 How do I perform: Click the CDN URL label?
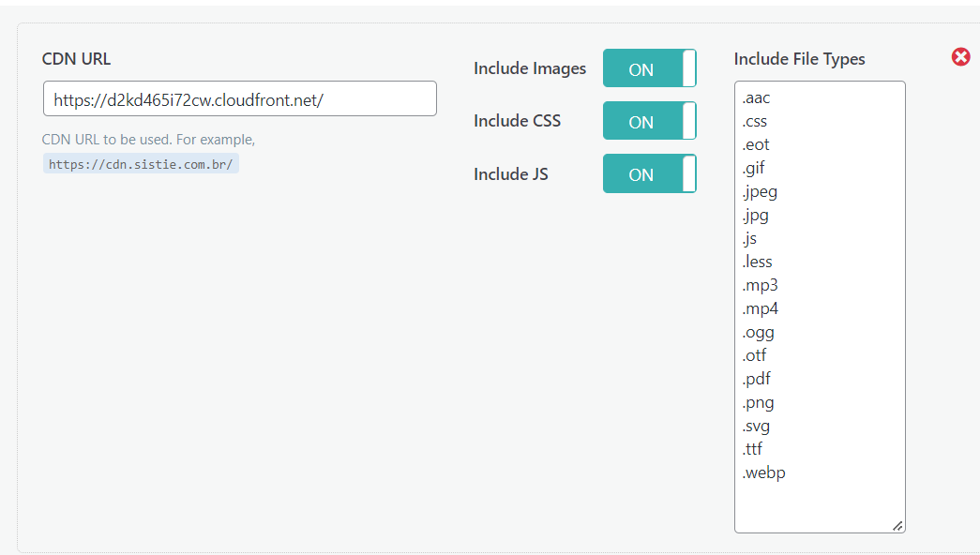click(76, 59)
